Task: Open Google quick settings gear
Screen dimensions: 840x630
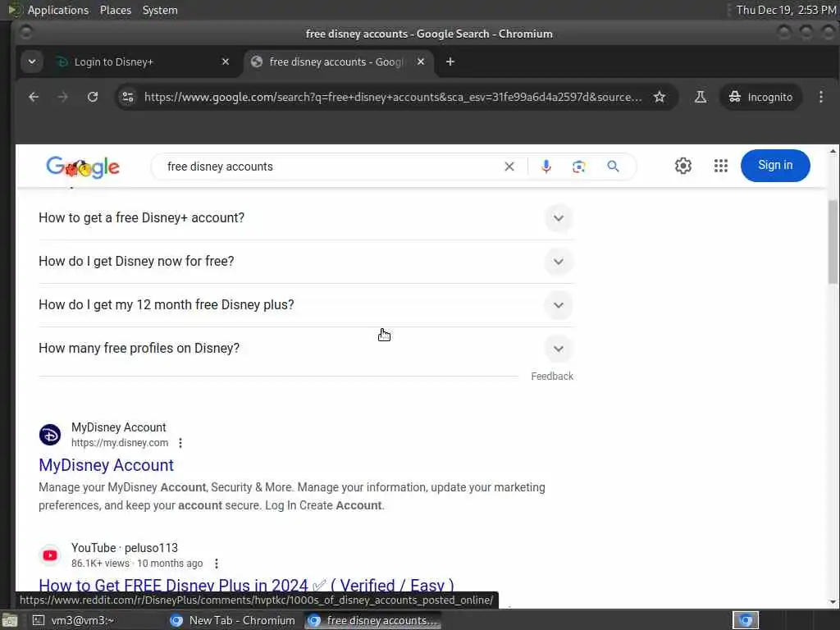Action: click(683, 166)
